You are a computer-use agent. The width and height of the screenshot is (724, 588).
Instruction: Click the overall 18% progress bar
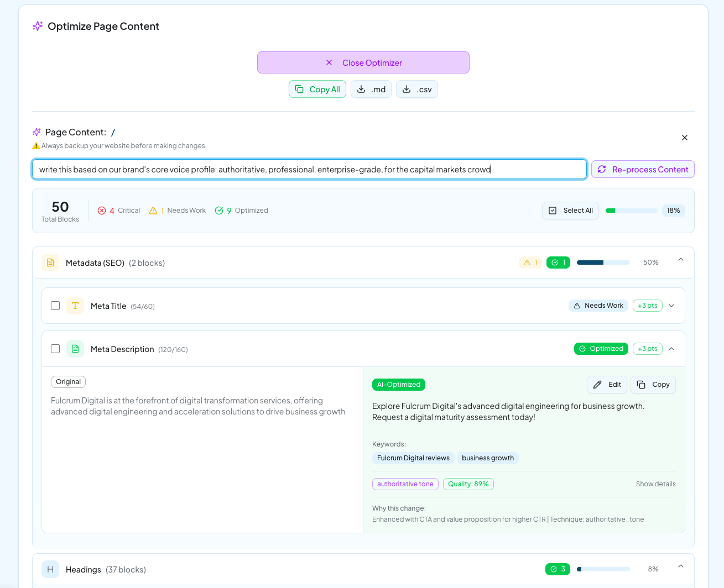point(632,211)
